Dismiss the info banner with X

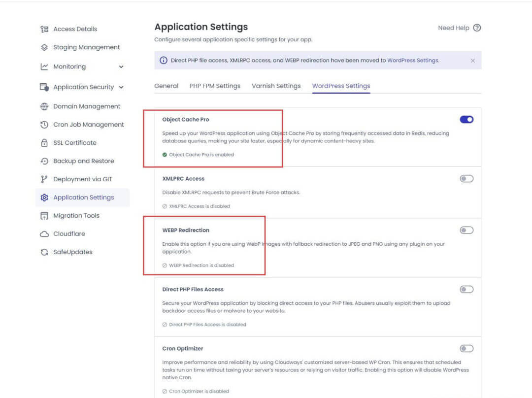[473, 61]
